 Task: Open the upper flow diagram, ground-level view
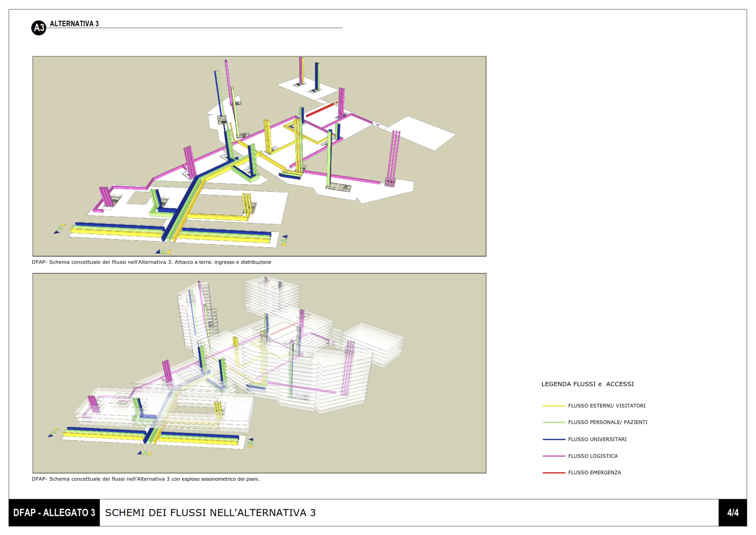[259, 156]
